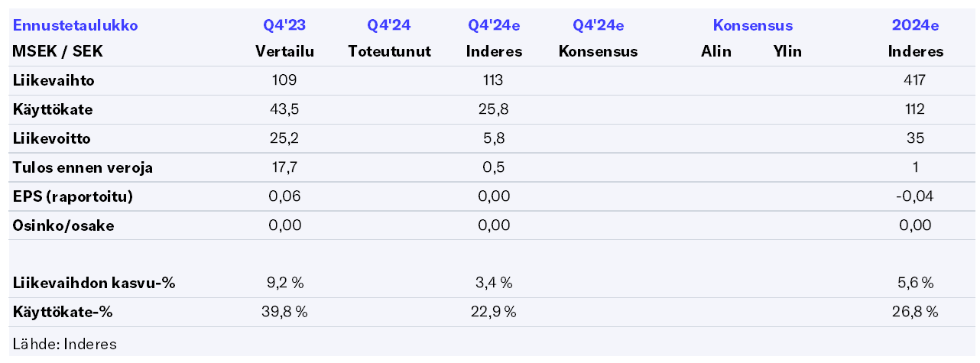This screenshot has width=980, height=363.
Task: Select the Liikevoitto row label
Action: coord(50,138)
